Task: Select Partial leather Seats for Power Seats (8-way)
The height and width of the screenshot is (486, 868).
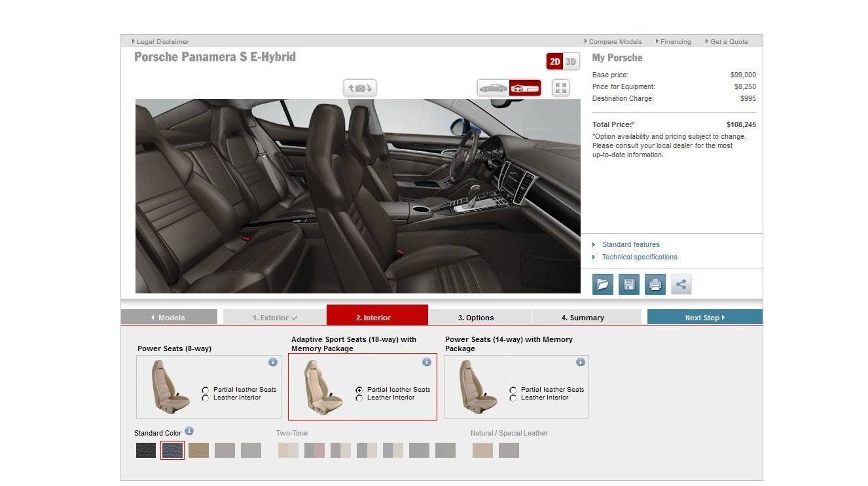Action: (x=206, y=390)
